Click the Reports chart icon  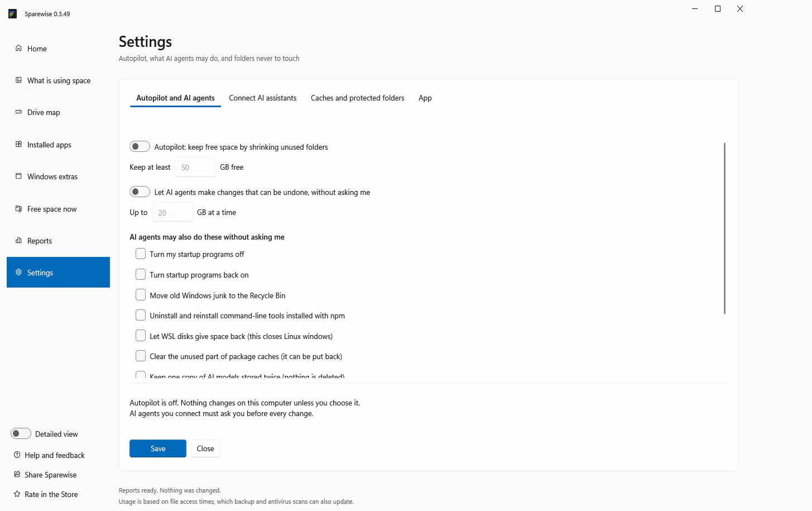[x=18, y=240]
